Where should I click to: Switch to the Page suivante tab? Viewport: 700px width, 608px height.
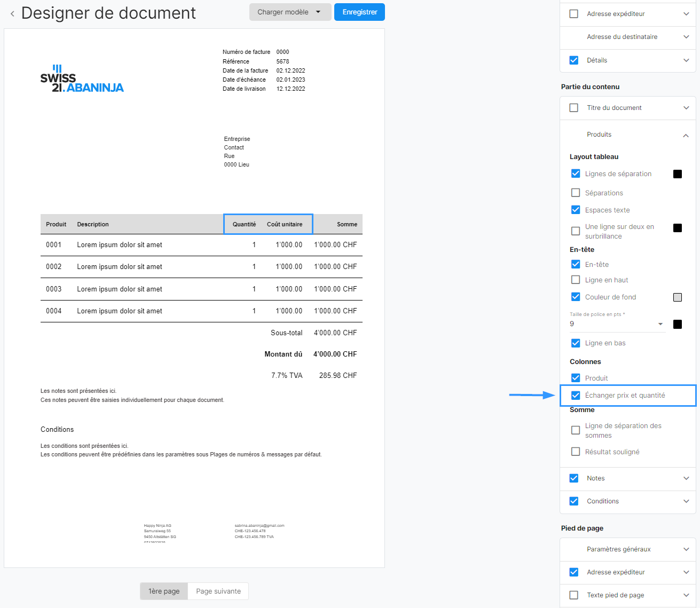(x=218, y=591)
